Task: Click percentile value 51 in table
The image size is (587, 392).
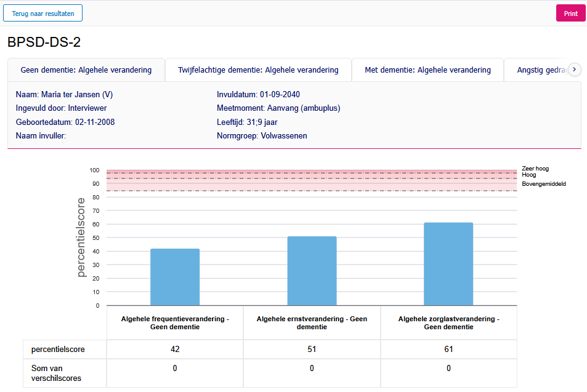Action: click(312, 350)
